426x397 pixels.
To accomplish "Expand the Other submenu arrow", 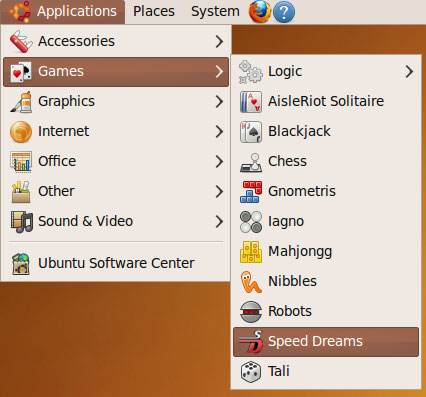I will coord(219,191).
